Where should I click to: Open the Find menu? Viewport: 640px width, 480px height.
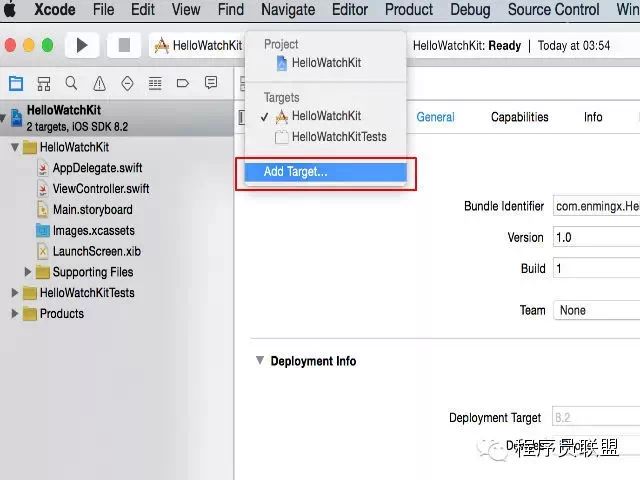click(231, 9)
